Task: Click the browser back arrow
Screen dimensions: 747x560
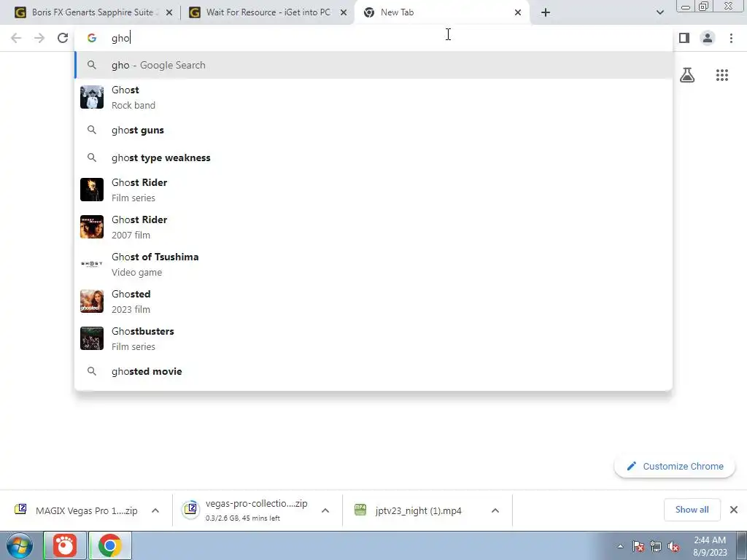Action: click(x=16, y=38)
